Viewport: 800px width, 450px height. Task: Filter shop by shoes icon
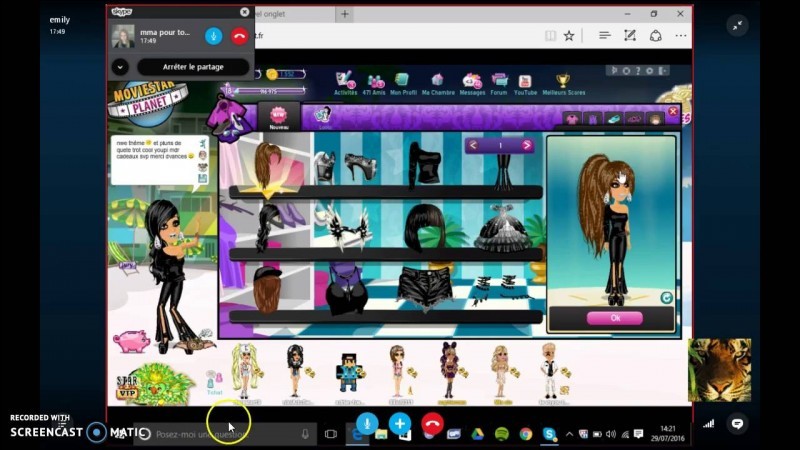[614, 119]
